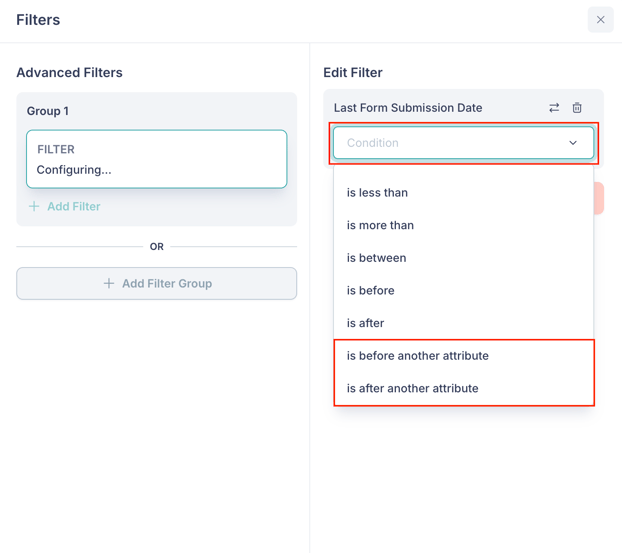Click the red button behind the dropdown
The image size is (622, 553).
click(x=599, y=198)
